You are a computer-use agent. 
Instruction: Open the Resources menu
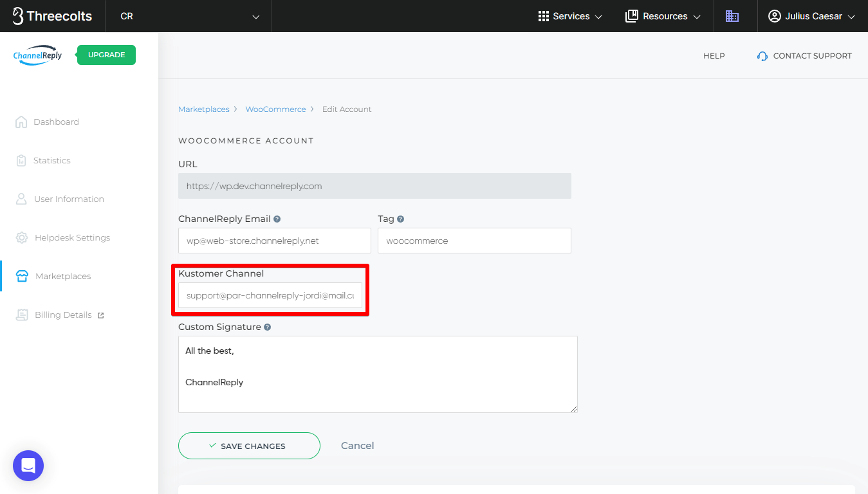tap(663, 16)
